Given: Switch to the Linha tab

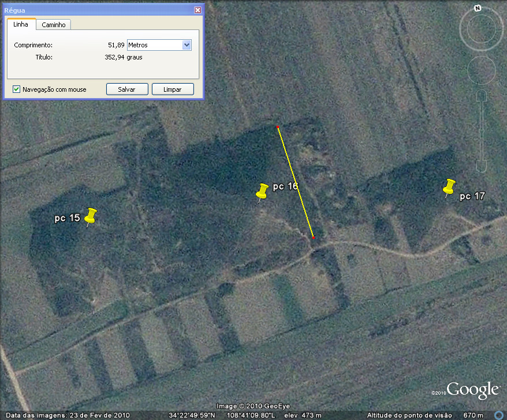Looking at the screenshot, I should point(21,24).
